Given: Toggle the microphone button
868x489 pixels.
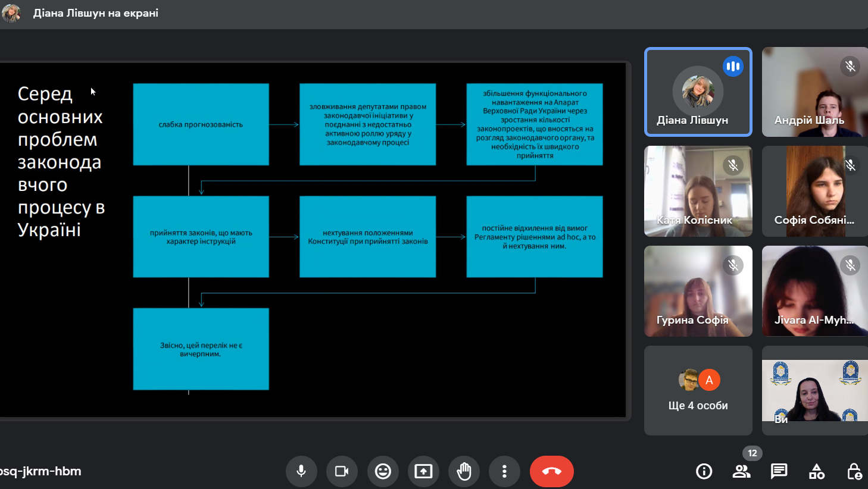Looking at the screenshot, I should [301, 471].
